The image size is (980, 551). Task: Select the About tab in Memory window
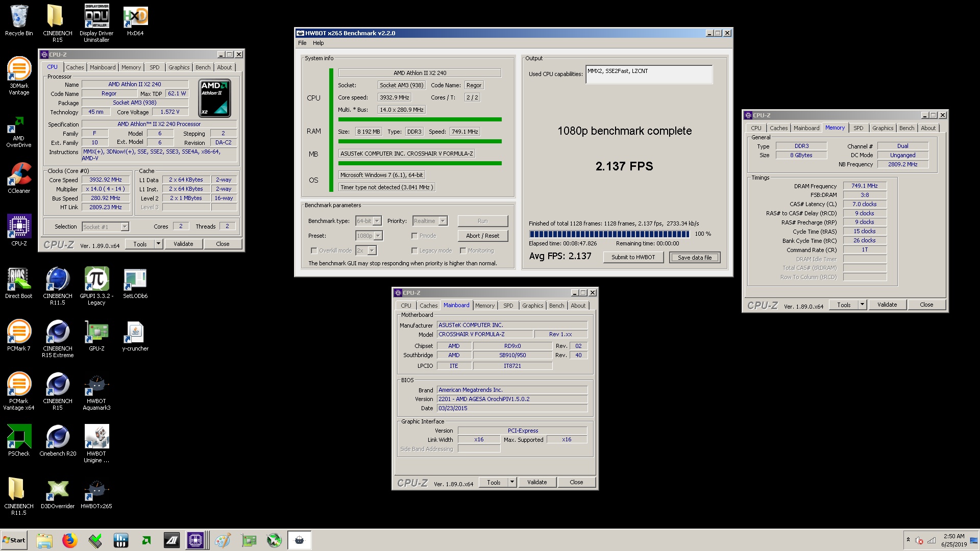[x=928, y=128]
